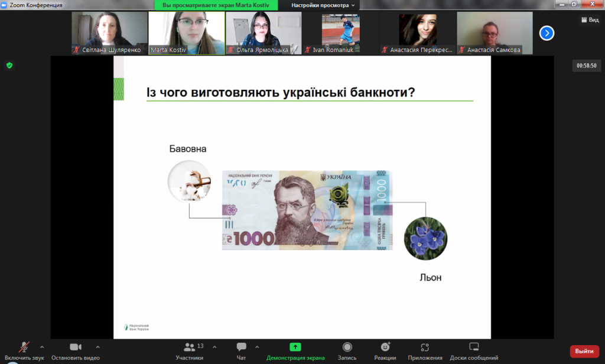Select Анастасия Перекрес... video thumbnail

click(418, 33)
